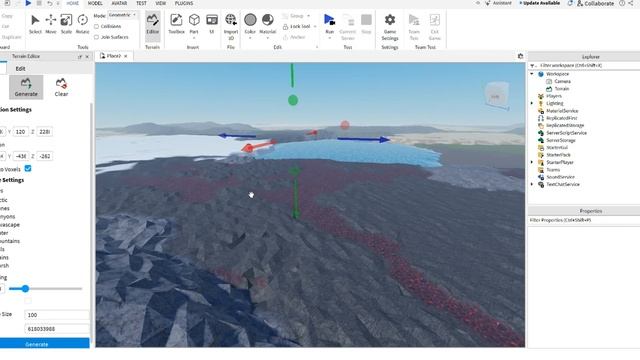This screenshot has width=640, height=360.
Task: Click the blue Play icon in quick access bar
Action: click(x=28, y=3)
